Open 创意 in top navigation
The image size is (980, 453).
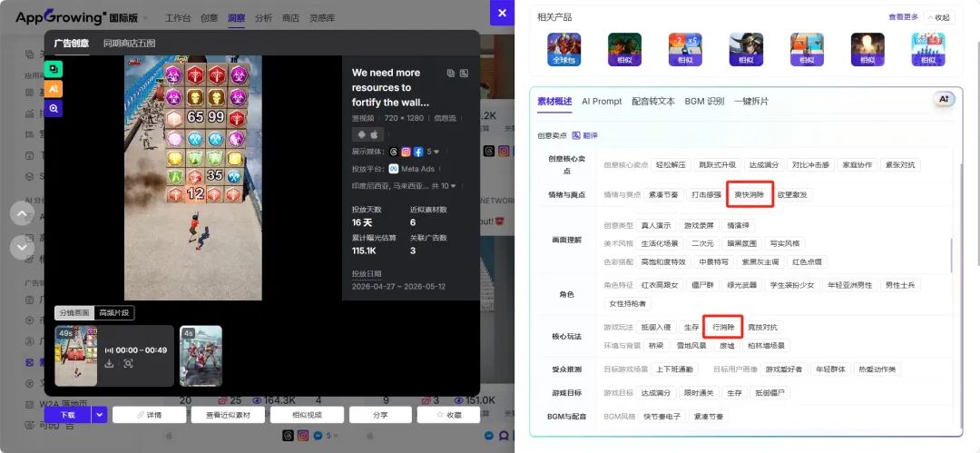(x=210, y=18)
